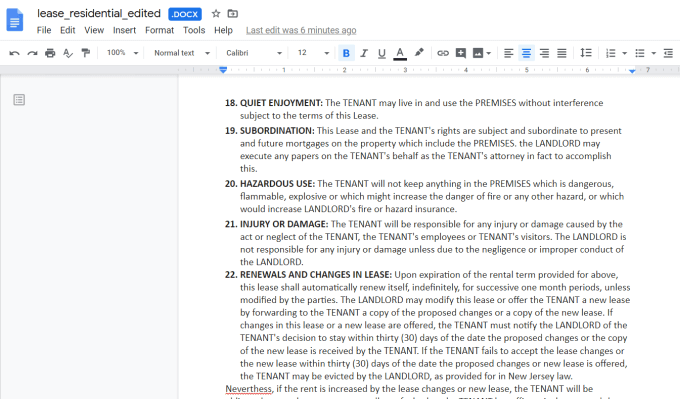Star the lease_residential_edited document
This screenshot has width=680, height=399.
[216, 14]
